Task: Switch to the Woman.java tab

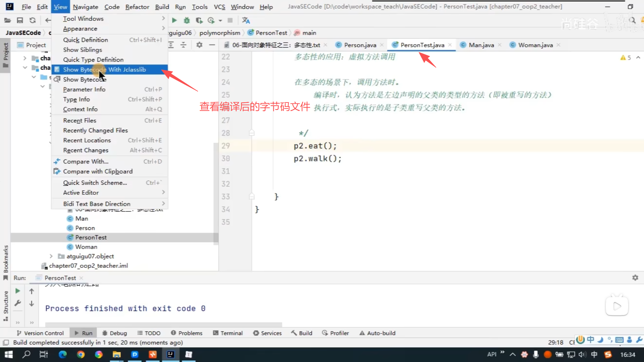Action: click(535, 45)
